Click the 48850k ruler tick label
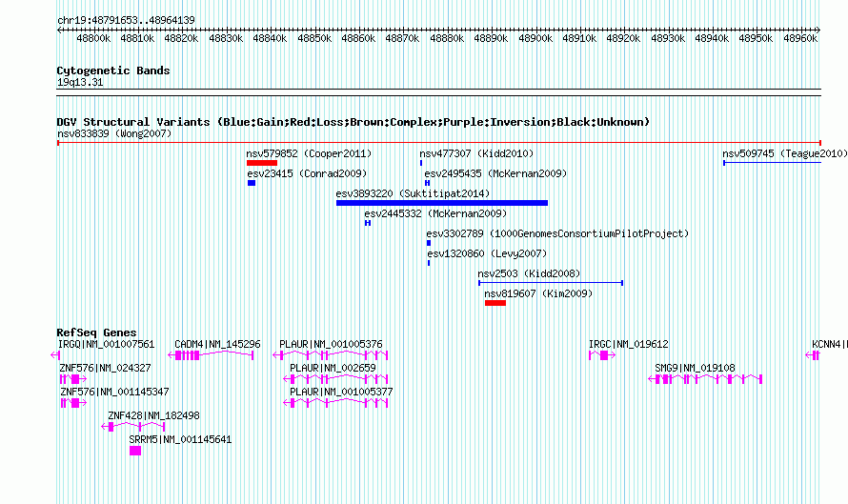The height and width of the screenshot is (504, 848). click(314, 38)
